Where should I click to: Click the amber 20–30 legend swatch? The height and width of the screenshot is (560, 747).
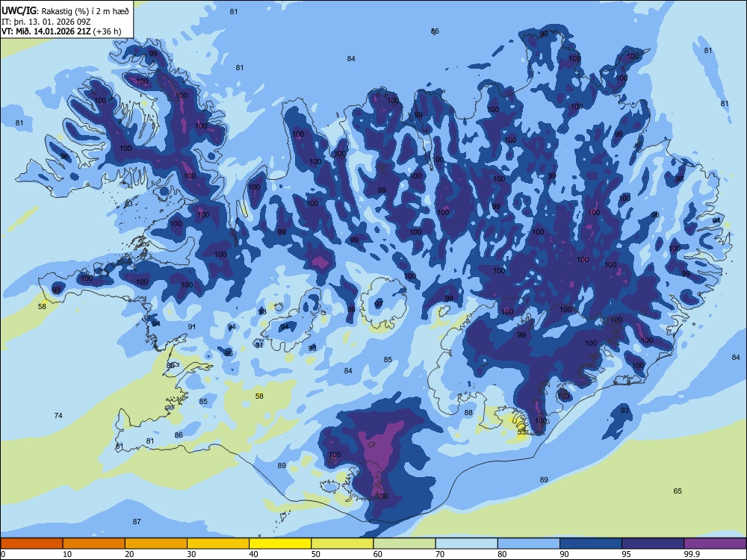[156, 544]
